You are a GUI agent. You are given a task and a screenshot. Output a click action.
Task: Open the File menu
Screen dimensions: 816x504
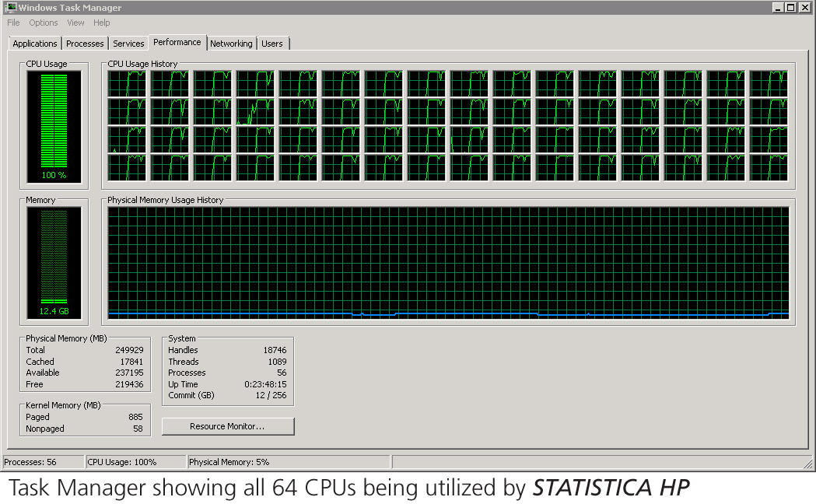pos(12,23)
